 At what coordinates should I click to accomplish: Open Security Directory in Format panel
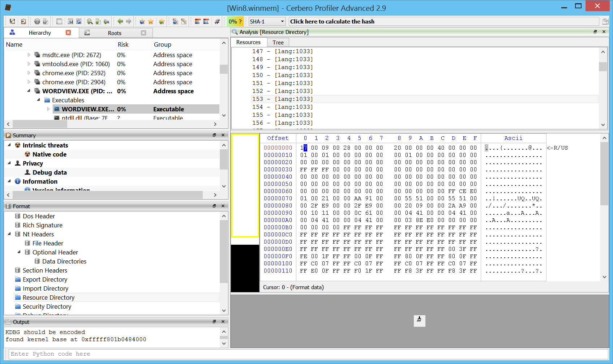(47, 307)
